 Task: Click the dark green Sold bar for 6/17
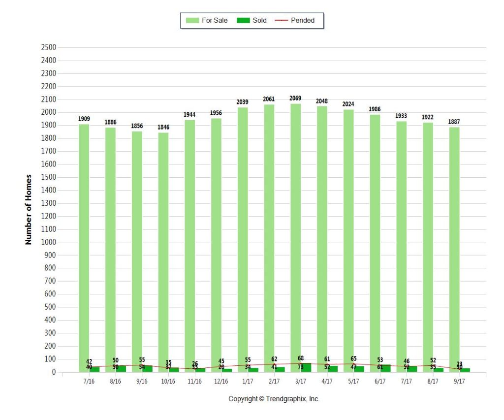[x=385, y=368]
